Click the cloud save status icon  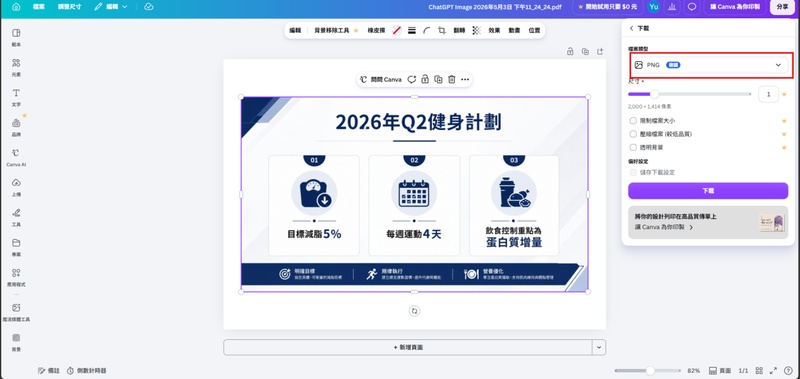click(x=148, y=7)
